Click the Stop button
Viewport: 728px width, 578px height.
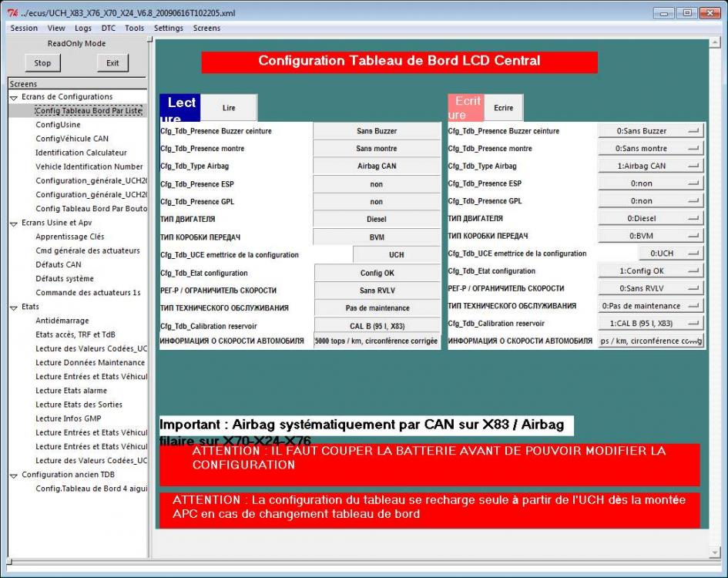coord(42,62)
